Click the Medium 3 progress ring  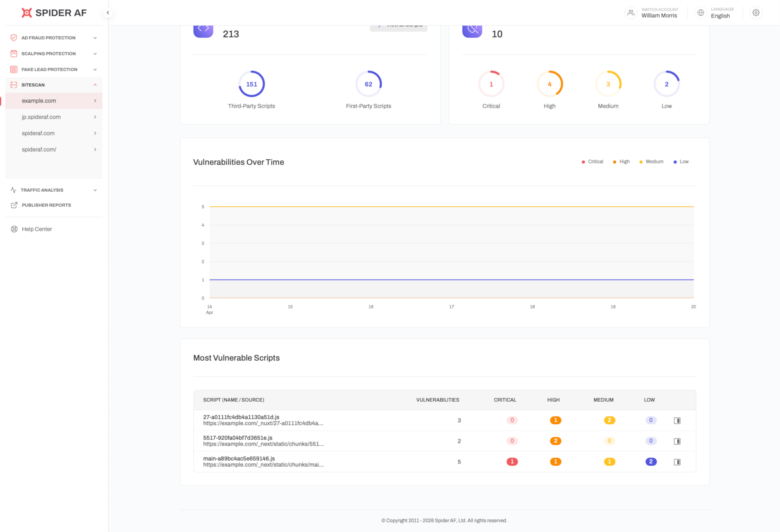coord(608,84)
